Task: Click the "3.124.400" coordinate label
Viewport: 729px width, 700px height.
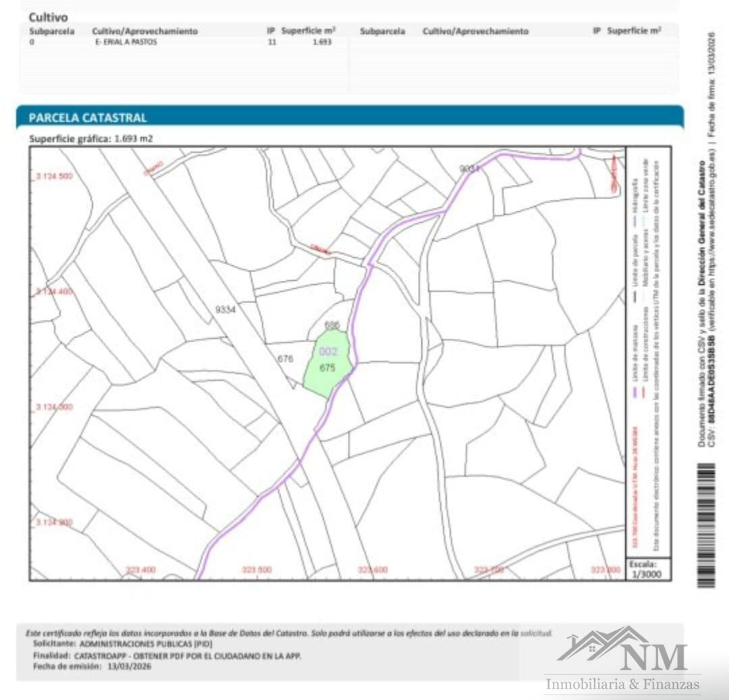Action: pos(55,292)
